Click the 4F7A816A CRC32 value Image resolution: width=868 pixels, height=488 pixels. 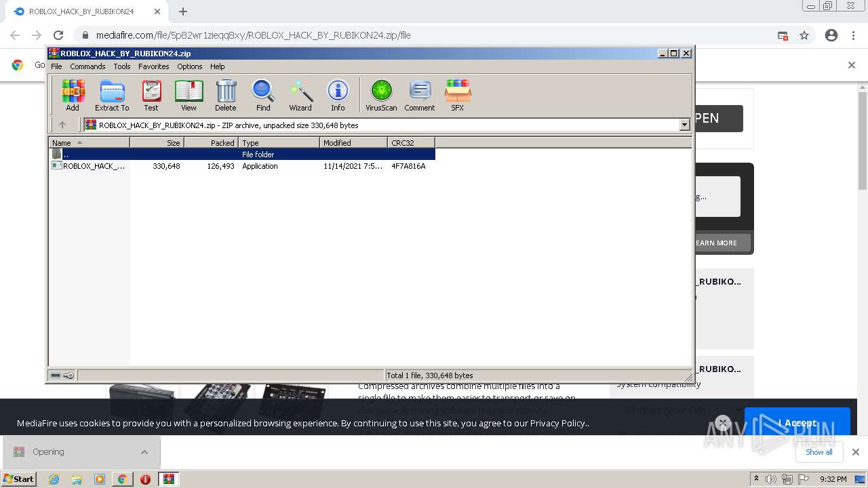click(408, 166)
